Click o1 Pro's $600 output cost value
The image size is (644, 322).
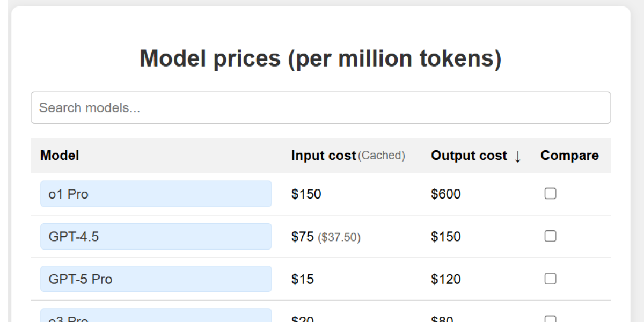tap(445, 194)
